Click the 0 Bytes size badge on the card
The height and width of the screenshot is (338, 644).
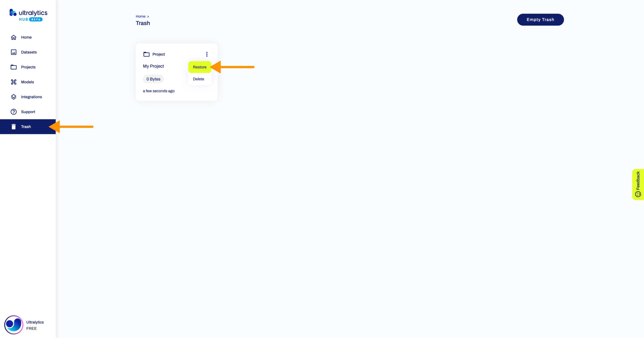click(x=153, y=79)
